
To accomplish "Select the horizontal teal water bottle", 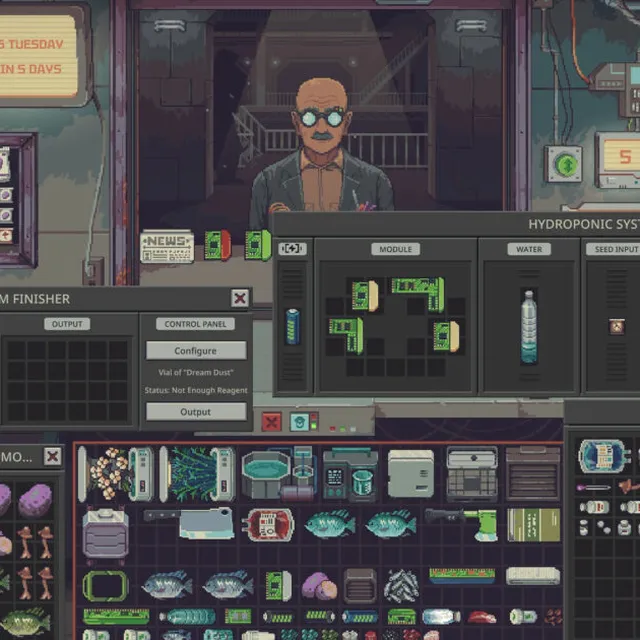I will pyautogui.click(x=187, y=616).
